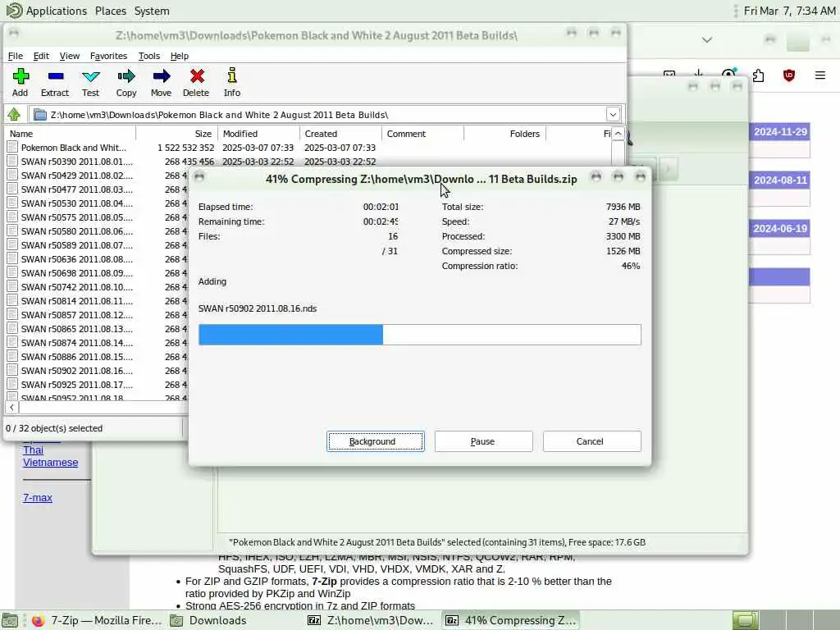Open the Tools menu
The width and height of the screenshot is (840, 630).
coord(149,56)
